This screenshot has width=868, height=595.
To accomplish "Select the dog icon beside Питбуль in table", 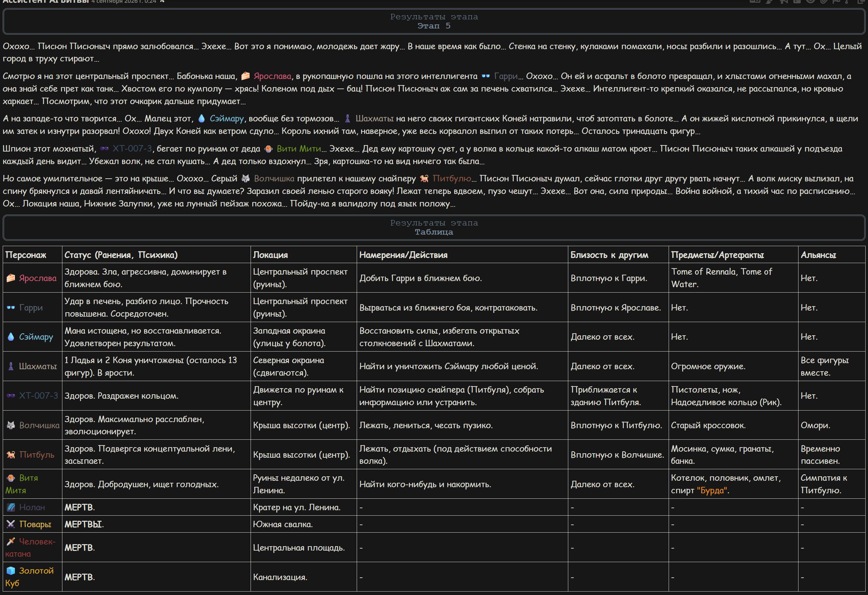I will click(11, 455).
